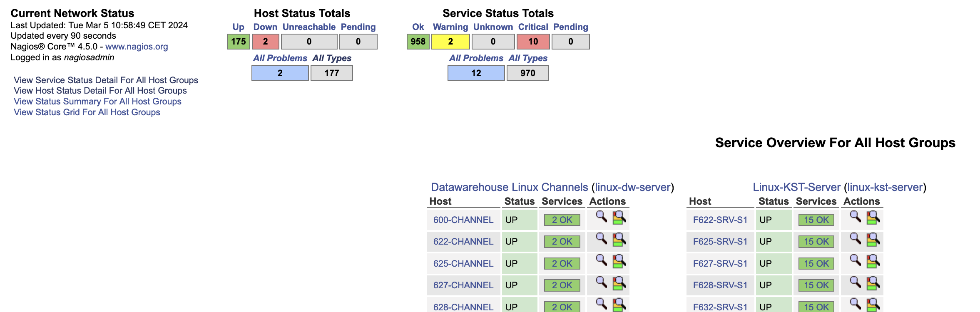Open the 622-CHANNEL host link
The image size is (980, 312).
pos(463,242)
